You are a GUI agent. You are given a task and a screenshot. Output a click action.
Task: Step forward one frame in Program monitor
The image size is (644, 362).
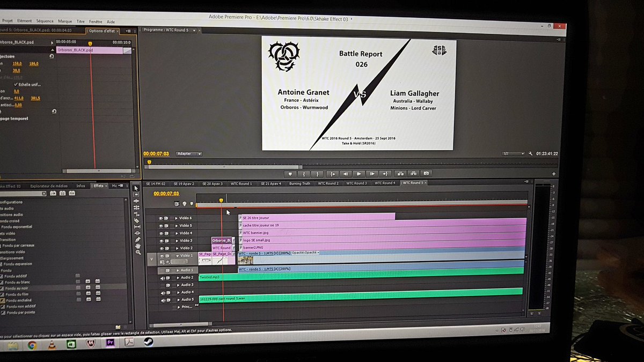pos(372,174)
